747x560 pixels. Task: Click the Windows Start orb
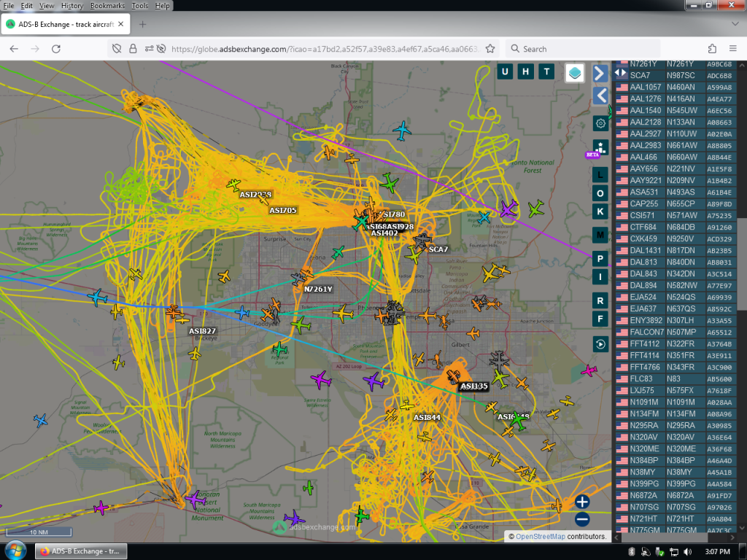(x=15, y=551)
